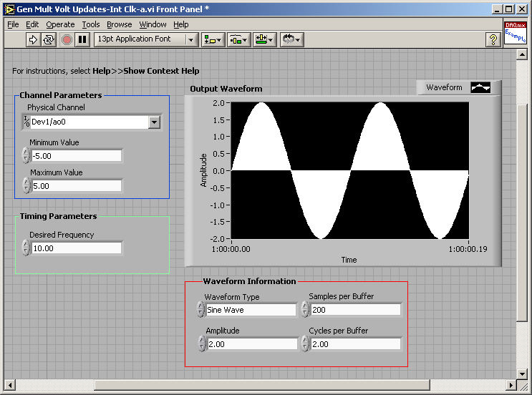Click the vertical scrollbar down arrow
Screen dimensions: 532x395
click(522, 374)
